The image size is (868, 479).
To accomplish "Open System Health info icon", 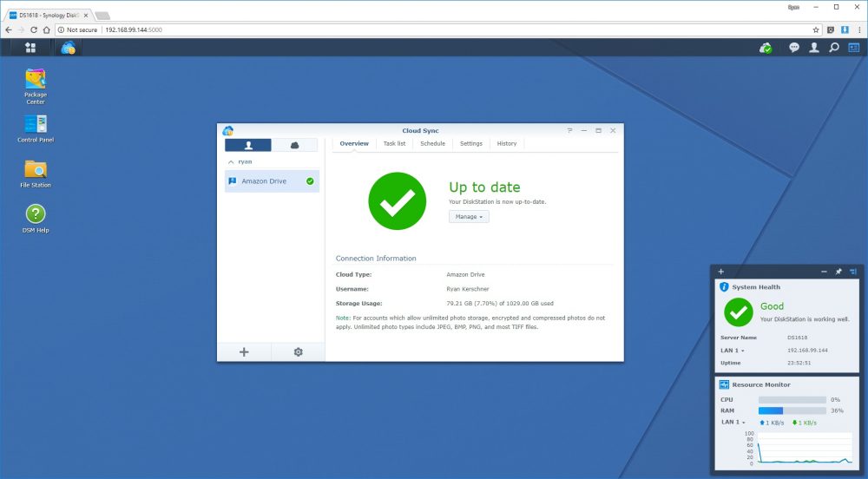I will pos(724,287).
